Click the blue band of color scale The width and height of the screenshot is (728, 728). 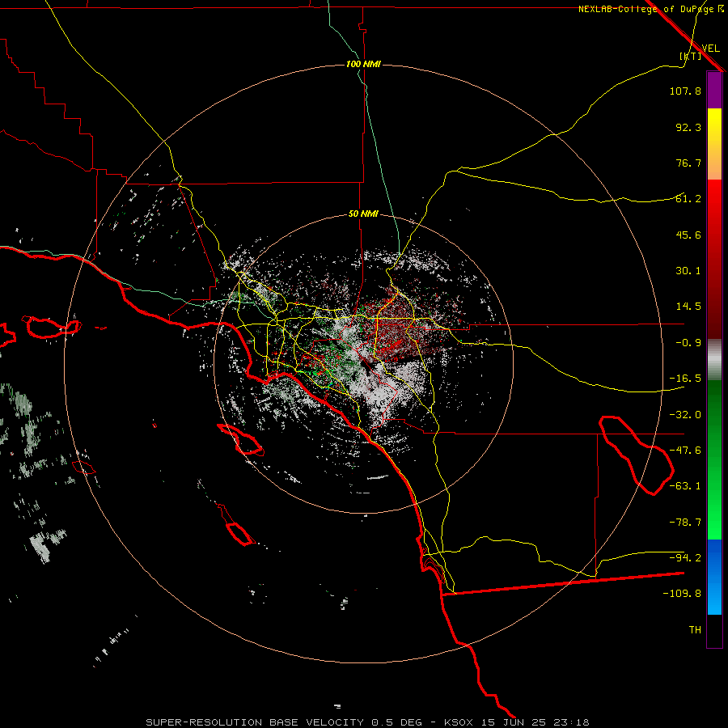click(x=714, y=577)
